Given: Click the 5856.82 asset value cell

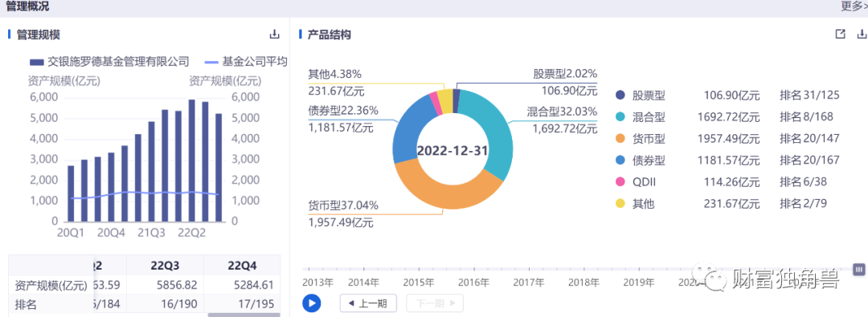Looking at the screenshot, I should (x=176, y=286).
